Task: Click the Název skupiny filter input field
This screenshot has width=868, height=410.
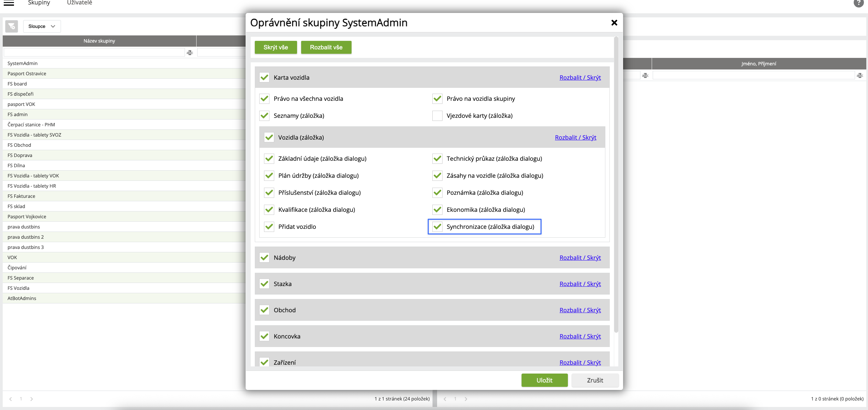Action: (x=94, y=52)
